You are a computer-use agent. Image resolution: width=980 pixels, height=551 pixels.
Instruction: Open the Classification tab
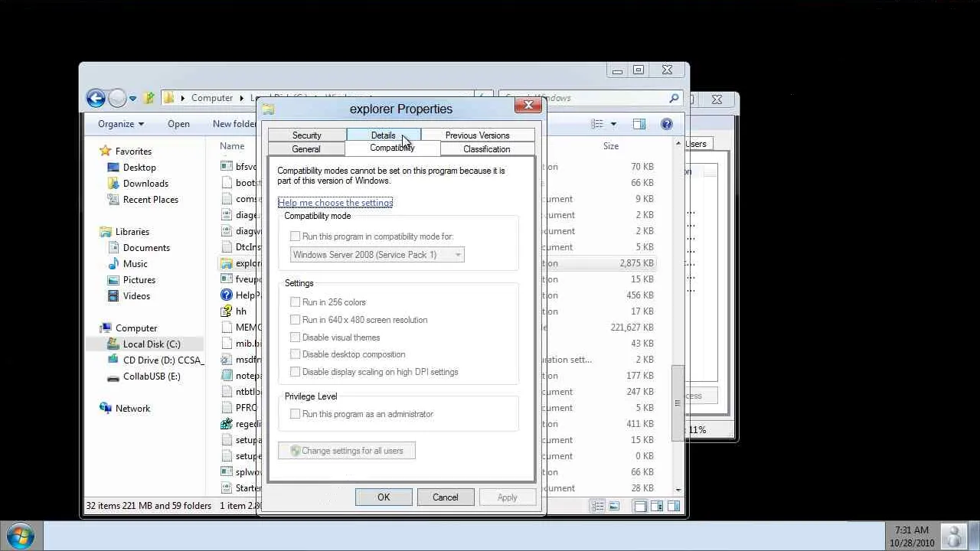(x=487, y=149)
